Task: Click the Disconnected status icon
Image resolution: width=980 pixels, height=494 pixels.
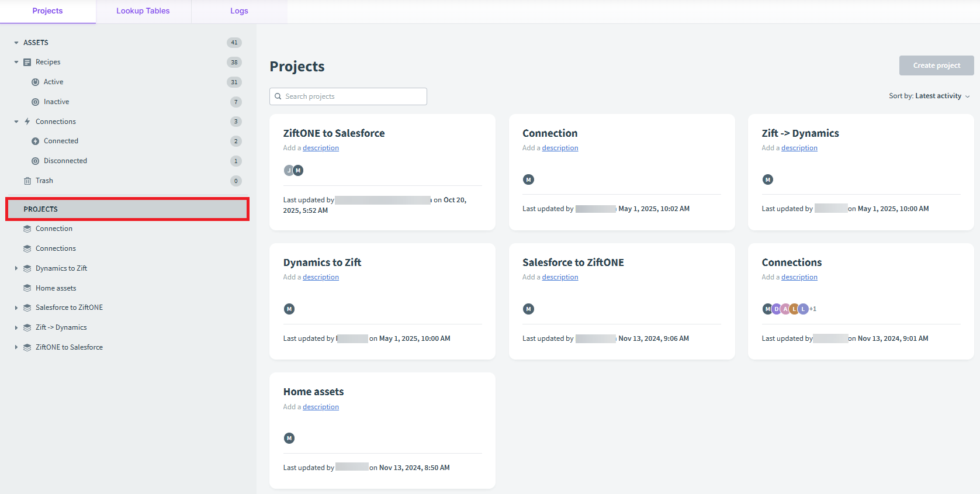Action: point(36,161)
